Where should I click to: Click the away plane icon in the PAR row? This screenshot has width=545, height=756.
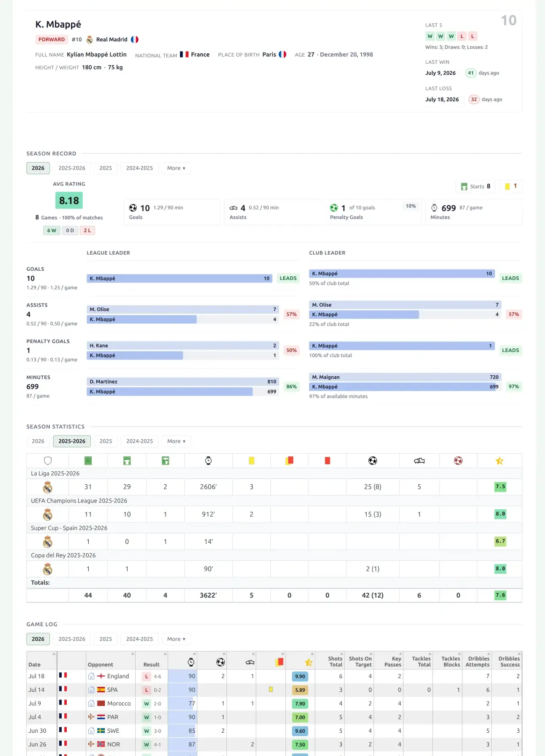(x=91, y=717)
